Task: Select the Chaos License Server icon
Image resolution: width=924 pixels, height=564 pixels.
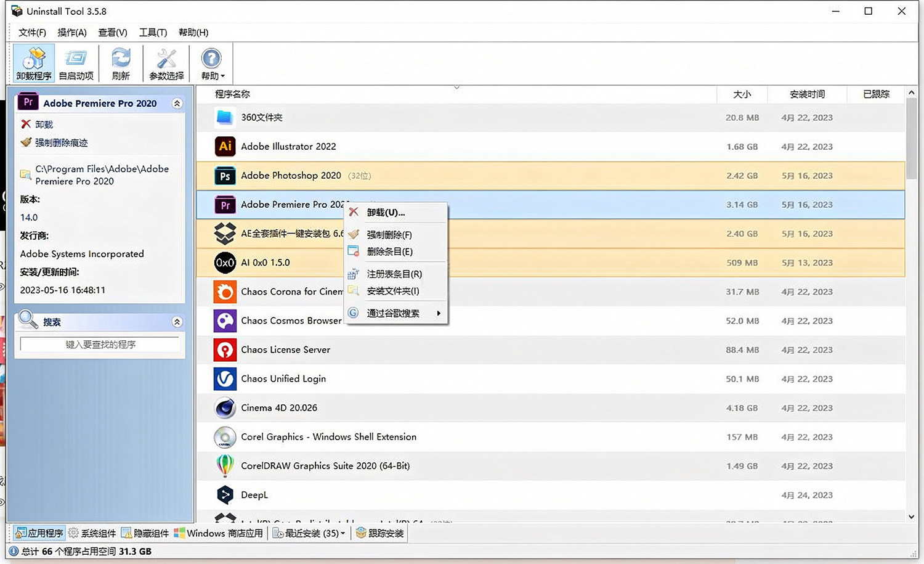Action: click(x=225, y=349)
